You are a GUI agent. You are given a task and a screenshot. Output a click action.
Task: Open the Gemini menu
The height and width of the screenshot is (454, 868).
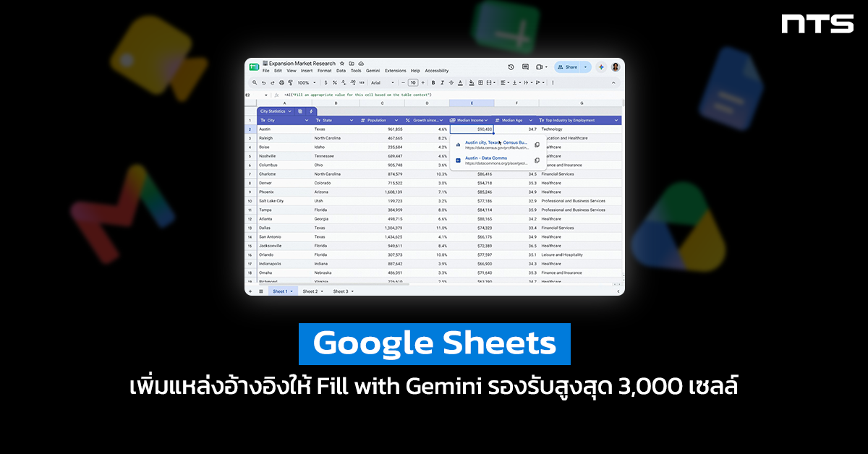coord(373,71)
